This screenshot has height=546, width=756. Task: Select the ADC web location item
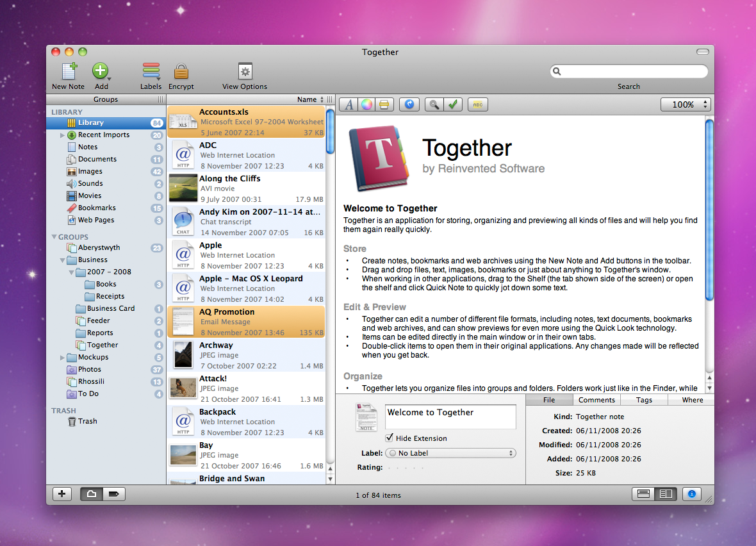tap(247, 155)
